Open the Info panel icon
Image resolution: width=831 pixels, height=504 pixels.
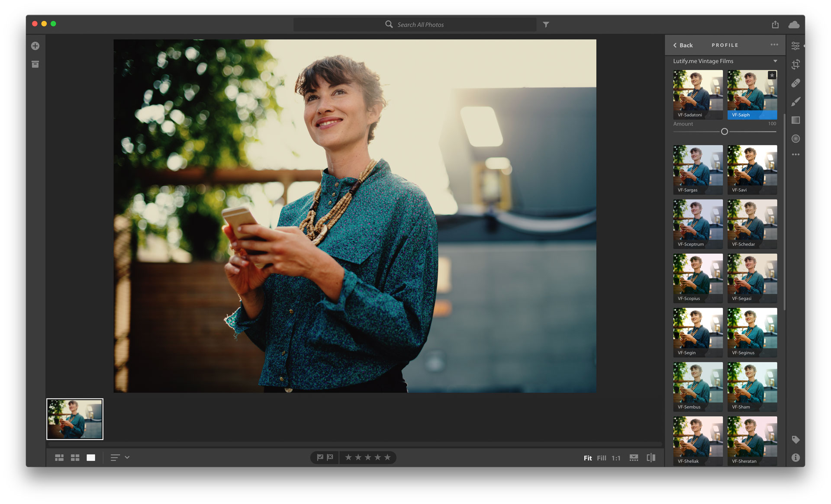tap(796, 458)
